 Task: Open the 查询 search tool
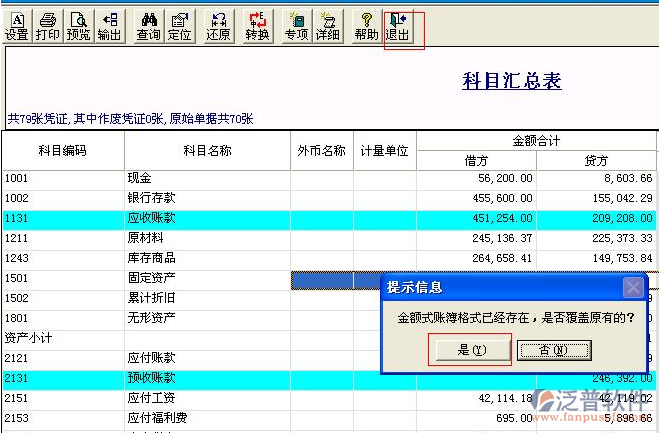[x=148, y=27]
